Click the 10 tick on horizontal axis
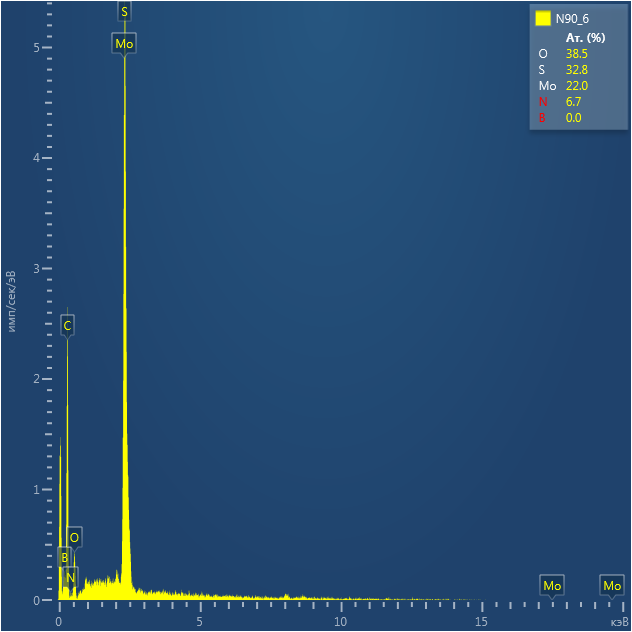The width and height of the screenshot is (632, 632). 341,622
